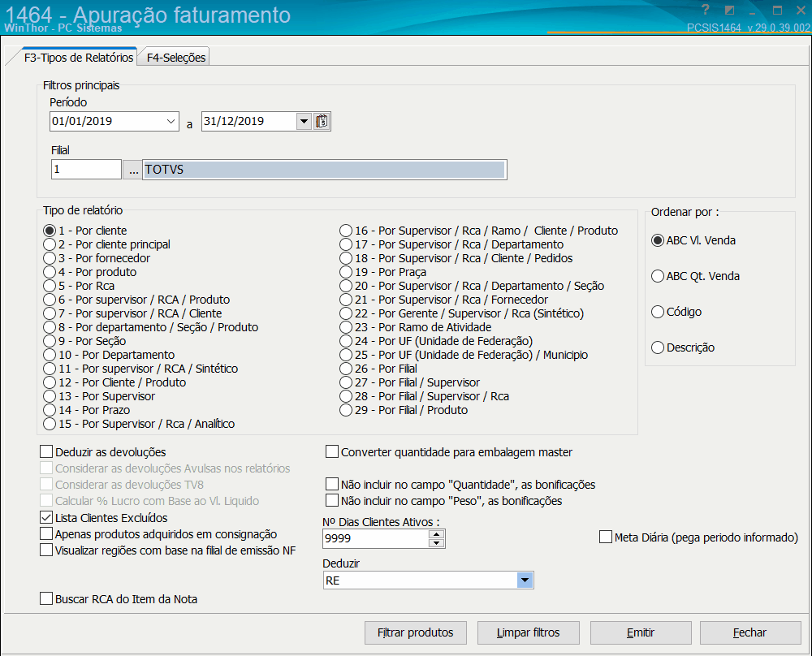Select F3-Tipos de Relatórios tab
The image size is (812, 656).
point(78,58)
